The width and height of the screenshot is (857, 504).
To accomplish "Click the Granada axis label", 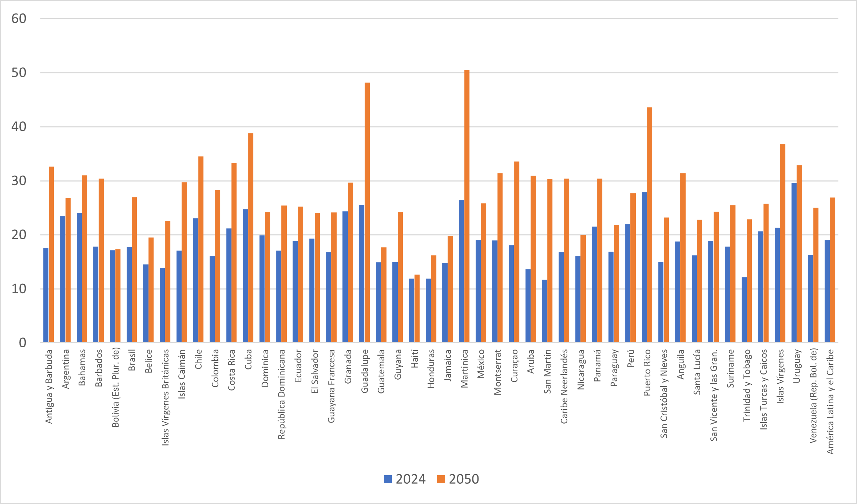I will pos(348,367).
